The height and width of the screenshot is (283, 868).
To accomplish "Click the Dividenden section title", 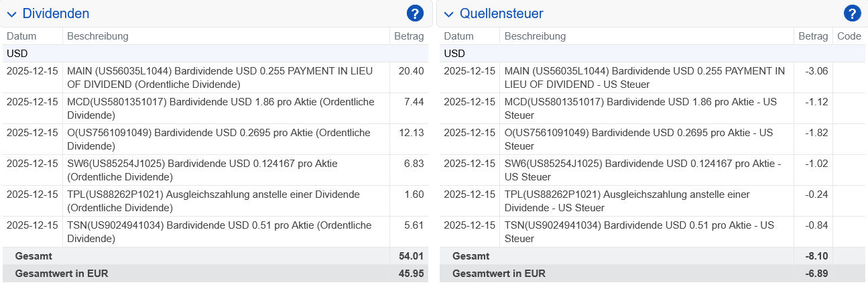I will coord(56,13).
